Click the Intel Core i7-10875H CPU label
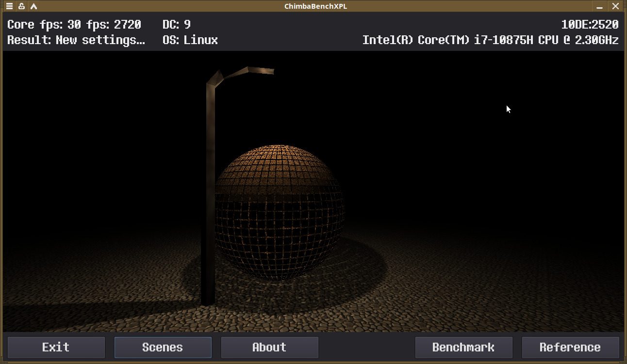627x364 pixels. coord(491,40)
